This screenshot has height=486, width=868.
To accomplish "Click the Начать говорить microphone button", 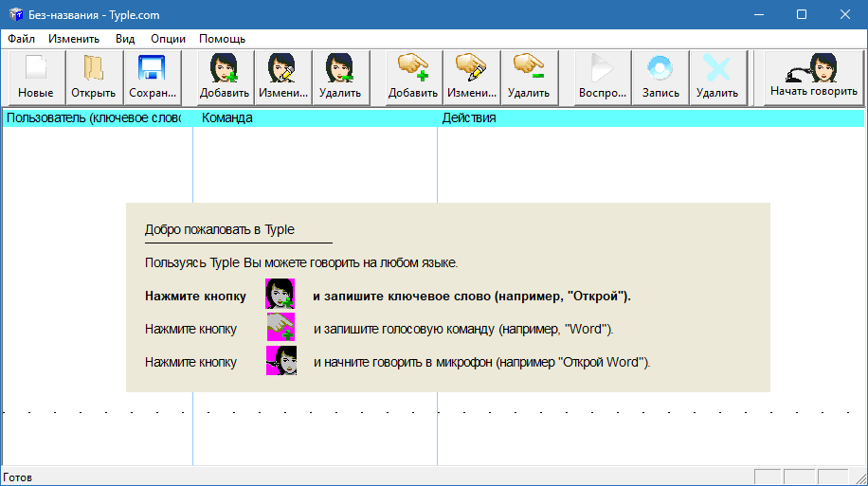I will tap(814, 78).
